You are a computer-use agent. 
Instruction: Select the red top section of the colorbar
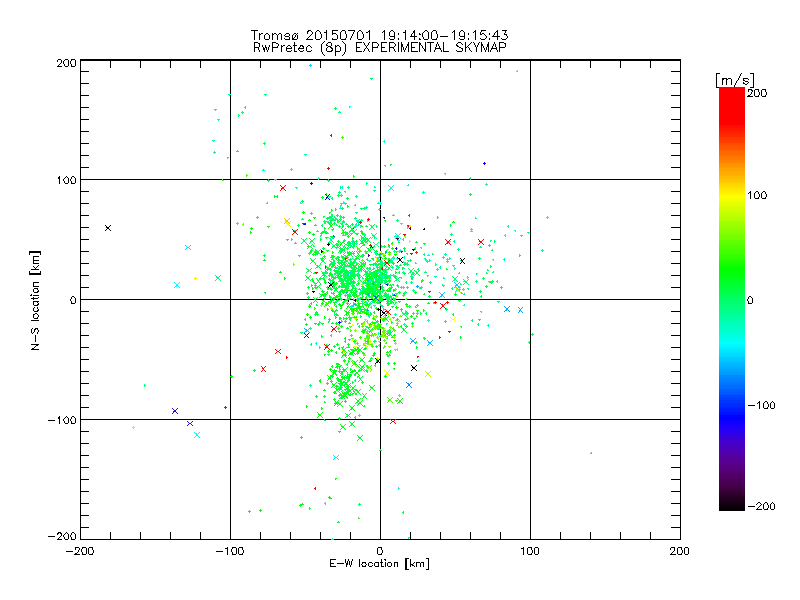tap(732, 105)
